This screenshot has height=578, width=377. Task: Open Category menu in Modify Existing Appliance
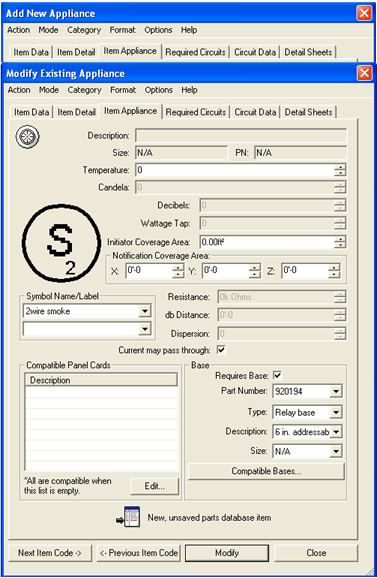point(84,90)
